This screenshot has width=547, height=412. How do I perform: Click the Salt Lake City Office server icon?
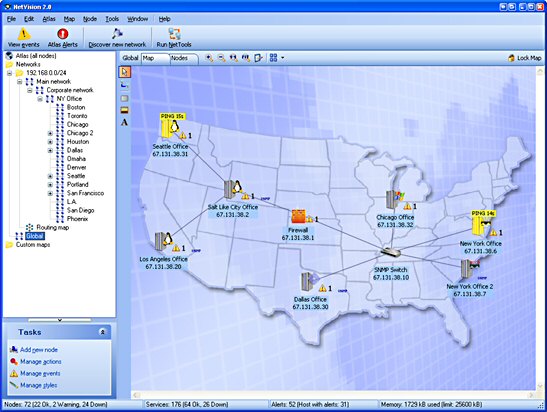tap(233, 189)
